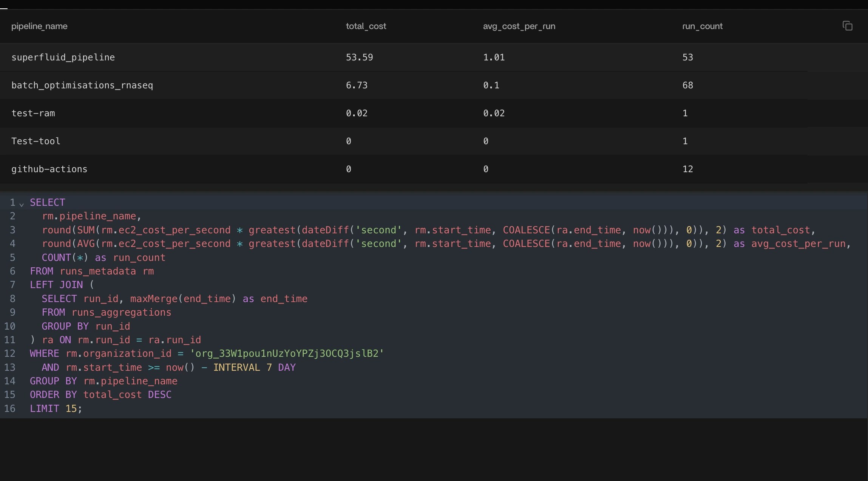868x481 pixels.
Task: Click the test-ram pipeline cell
Action: coord(33,113)
